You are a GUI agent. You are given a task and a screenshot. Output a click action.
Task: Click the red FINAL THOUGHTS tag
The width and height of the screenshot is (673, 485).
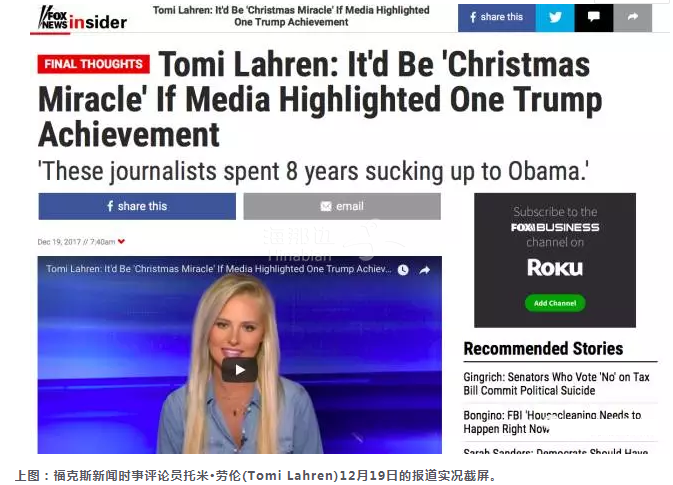pos(94,64)
